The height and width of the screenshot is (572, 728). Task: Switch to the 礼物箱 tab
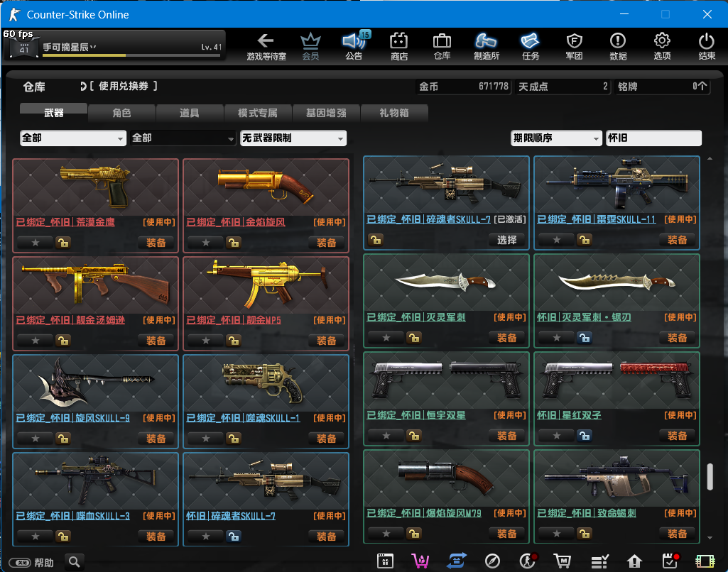(393, 113)
